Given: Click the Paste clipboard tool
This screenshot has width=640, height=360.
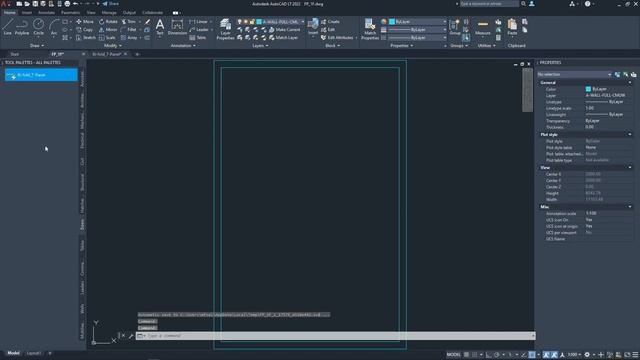Looking at the screenshot, I should click(x=512, y=27).
